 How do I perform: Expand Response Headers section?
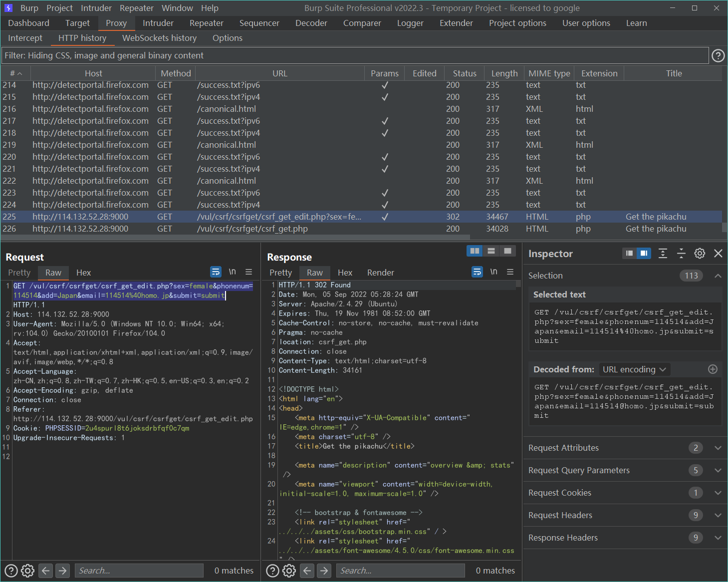pyautogui.click(x=625, y=538)
